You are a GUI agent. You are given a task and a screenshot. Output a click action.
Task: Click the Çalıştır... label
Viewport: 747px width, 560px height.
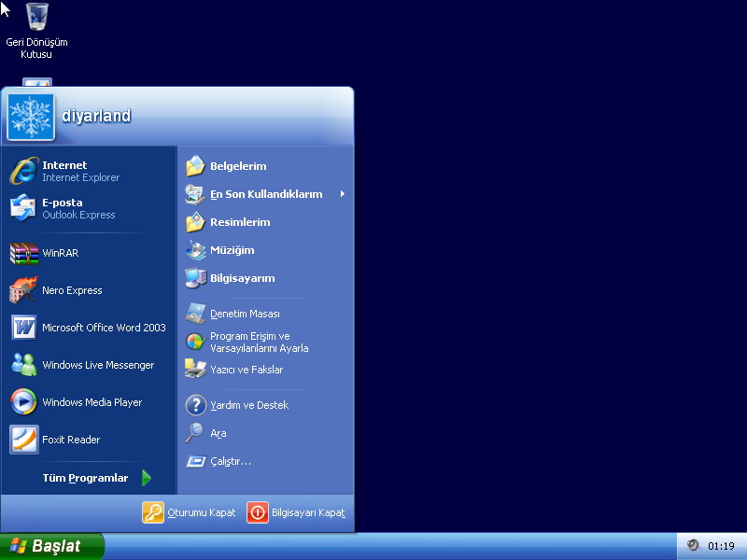[231, 461]
